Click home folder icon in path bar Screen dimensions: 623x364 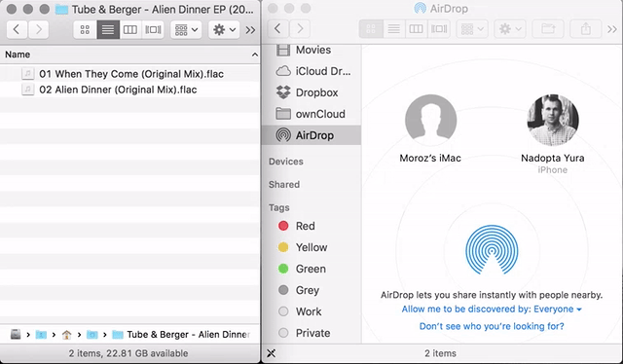pos(66,335)
